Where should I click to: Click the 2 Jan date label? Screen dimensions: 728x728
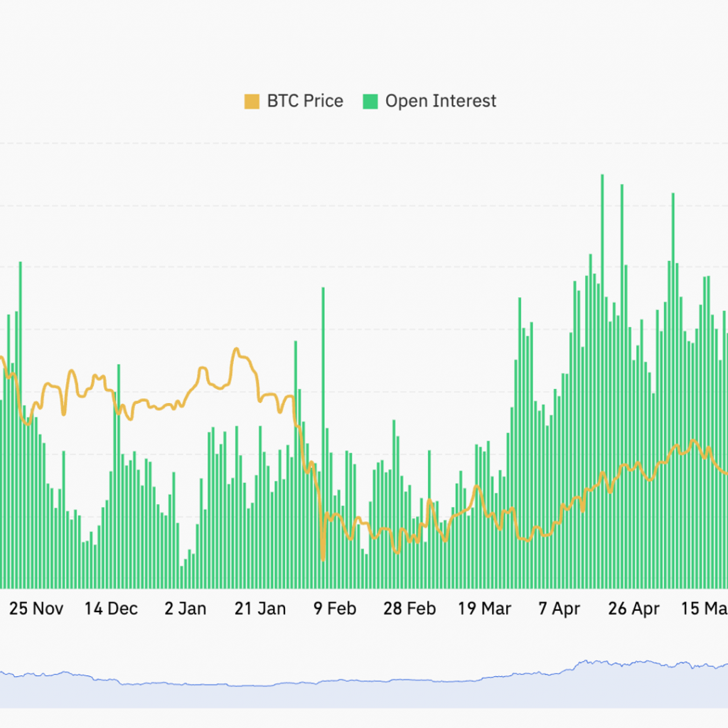tap(186, 609)
